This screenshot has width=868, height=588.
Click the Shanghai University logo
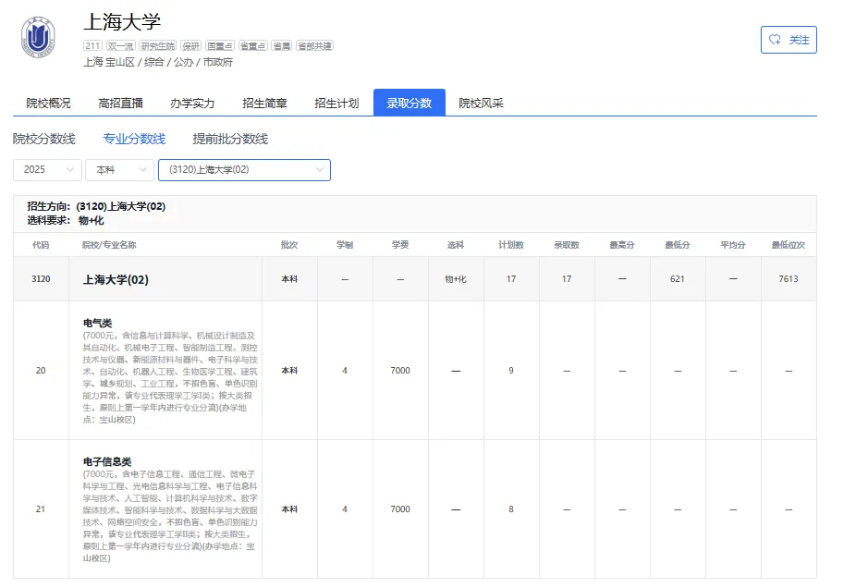click(38, 38)
